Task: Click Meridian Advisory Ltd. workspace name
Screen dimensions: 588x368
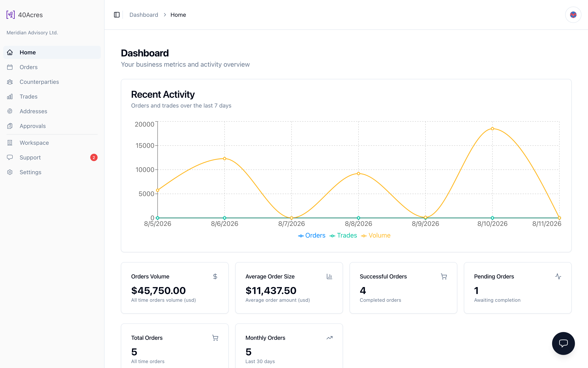Action: pos(32,33)
